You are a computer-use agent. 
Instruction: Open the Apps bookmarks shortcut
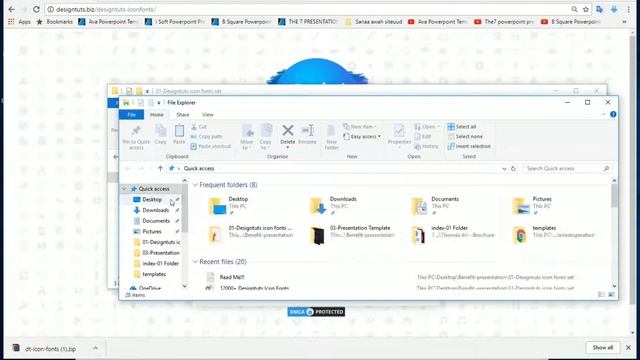(x=19, y=22)
